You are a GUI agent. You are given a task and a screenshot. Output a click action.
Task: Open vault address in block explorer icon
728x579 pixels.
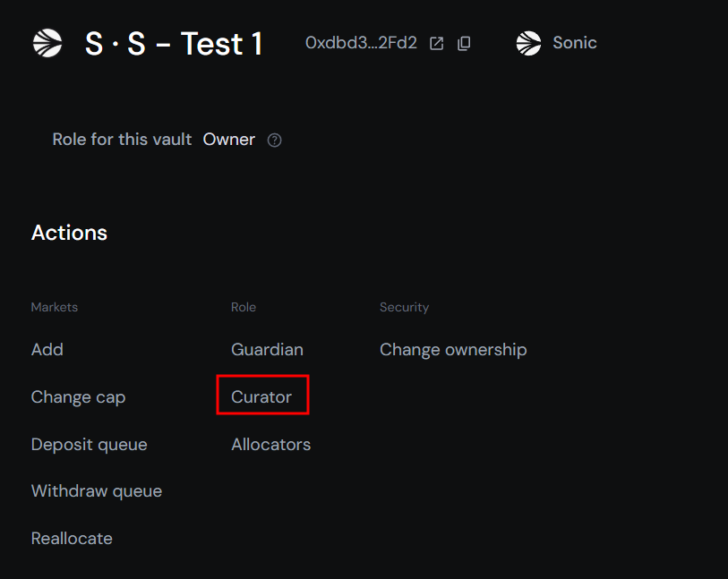(x=437, y=43)
